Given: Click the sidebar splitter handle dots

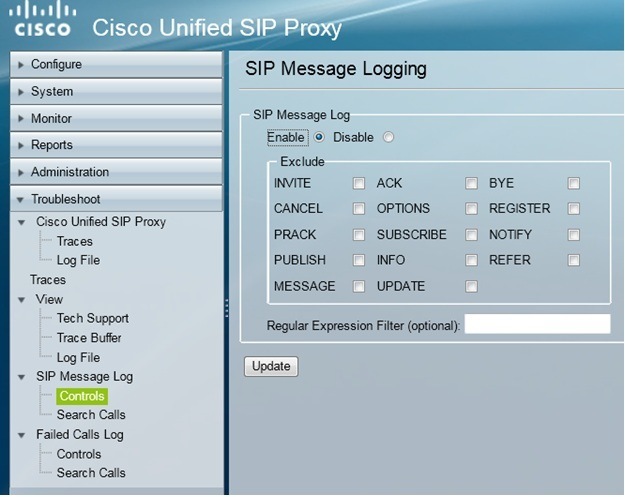Looking at the screenshot, I should tap(226, 308).
